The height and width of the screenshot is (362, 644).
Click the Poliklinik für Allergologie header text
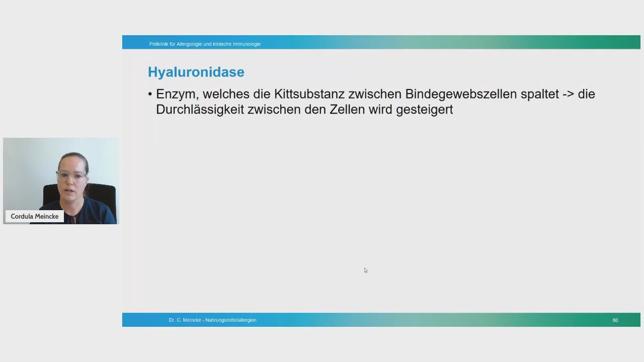205,44
